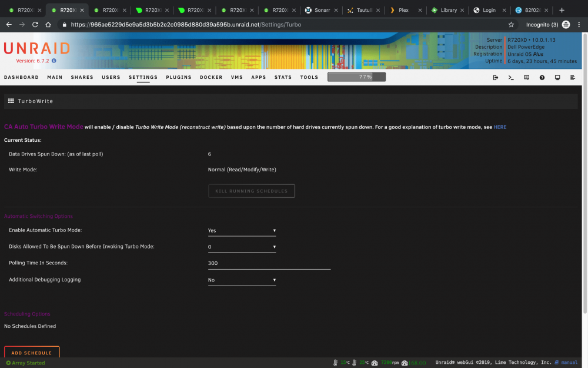Reload the page with the refresh icon
Image resolution: width=588 pixels, height=368 pixels.
click(35, 24)
